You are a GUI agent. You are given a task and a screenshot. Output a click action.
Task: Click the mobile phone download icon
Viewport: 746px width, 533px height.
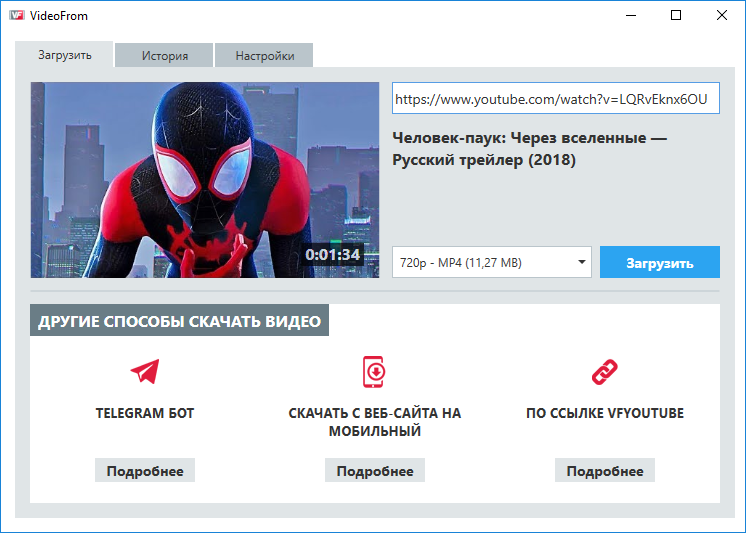pyautogui.click(x=374, y=371)
